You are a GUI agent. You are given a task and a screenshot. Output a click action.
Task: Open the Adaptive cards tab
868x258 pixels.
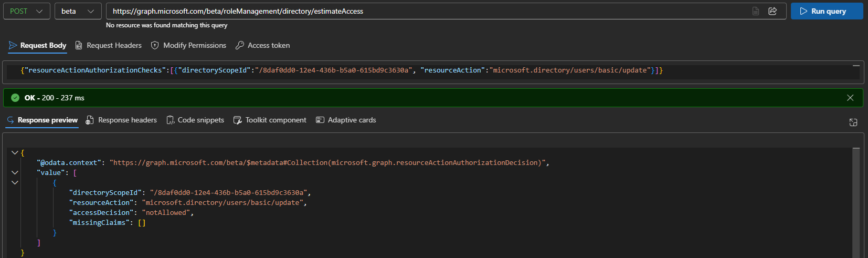346,120
